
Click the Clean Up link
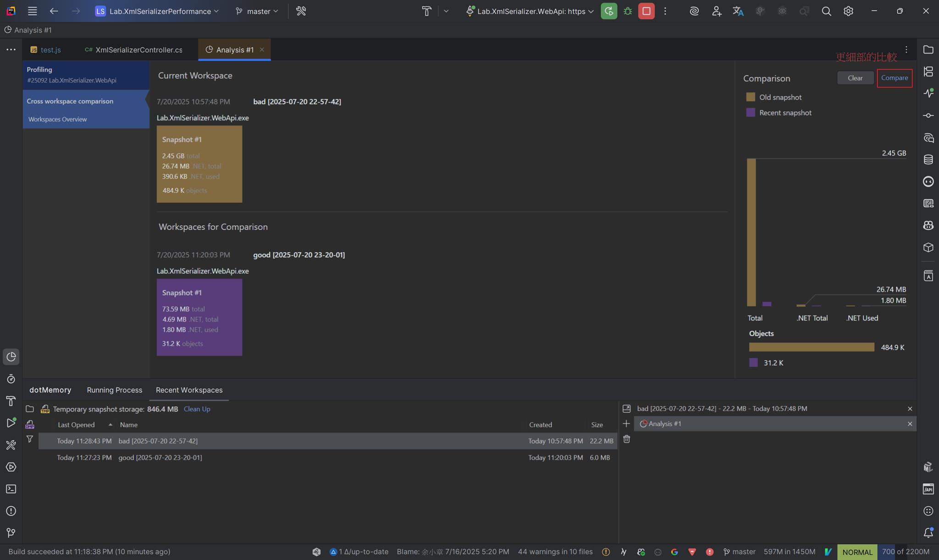197,409
